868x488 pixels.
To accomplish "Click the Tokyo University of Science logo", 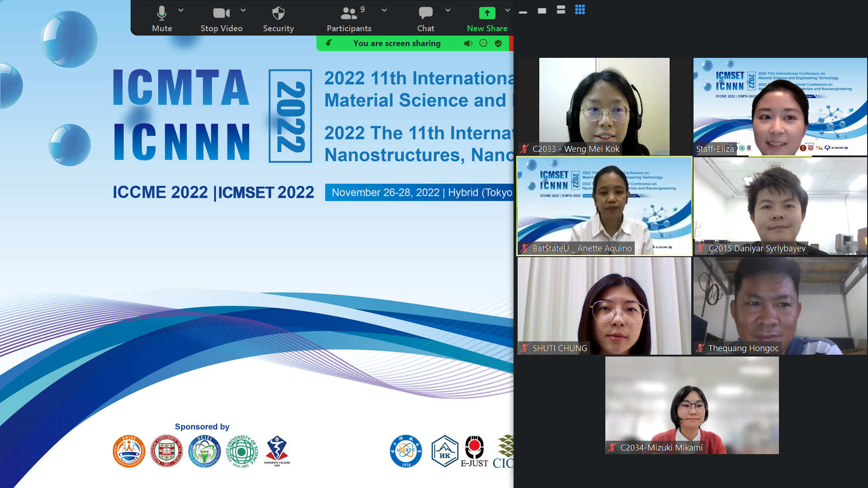I will 241,451.
